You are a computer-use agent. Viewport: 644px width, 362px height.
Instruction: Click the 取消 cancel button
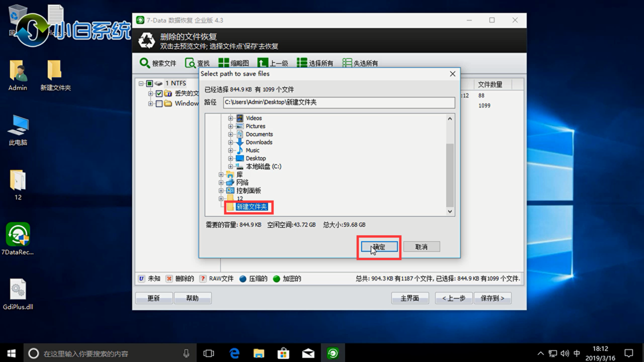[422, 247]
